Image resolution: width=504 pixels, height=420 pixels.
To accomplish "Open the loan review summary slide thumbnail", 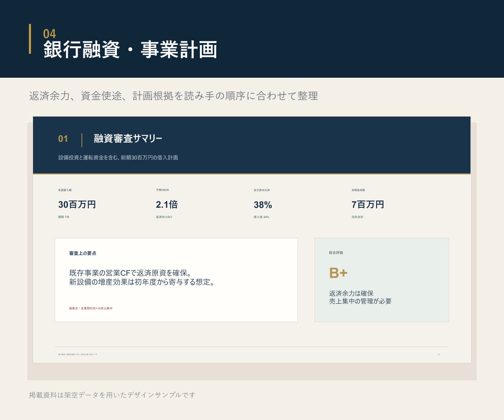I will point(252,240).
